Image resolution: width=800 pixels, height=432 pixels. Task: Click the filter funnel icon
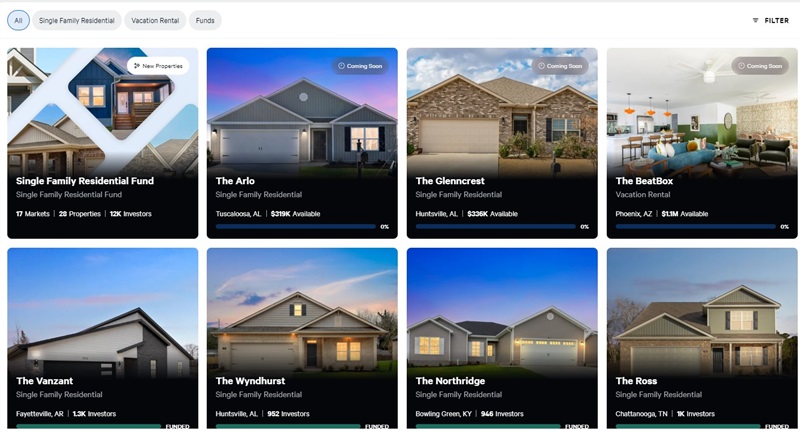click(x=755, y=20)
